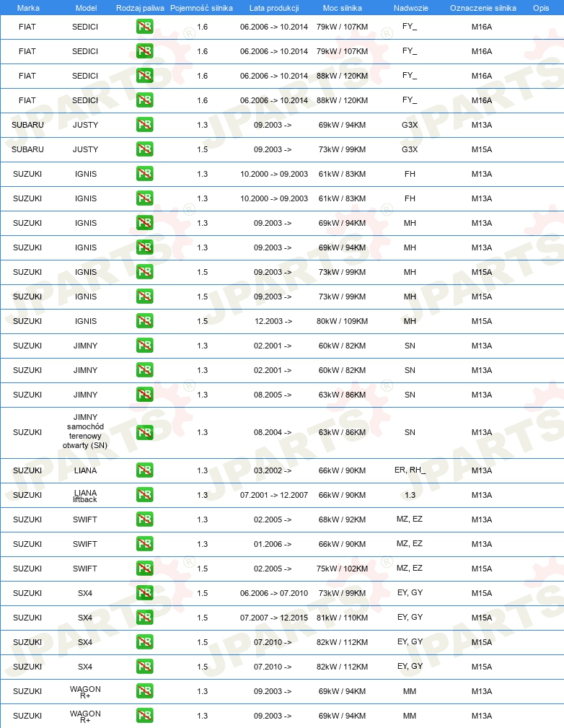Click EY, GY in the SX4 81kW / 110KM row
The width and height of the screenshot is (564, 728).
tap(410, 617)
